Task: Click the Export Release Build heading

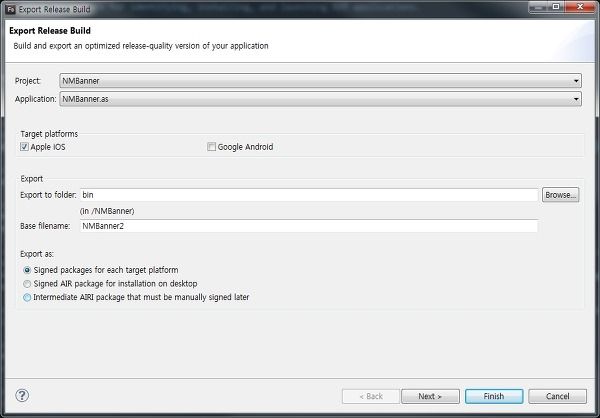Action: (50, 31)
